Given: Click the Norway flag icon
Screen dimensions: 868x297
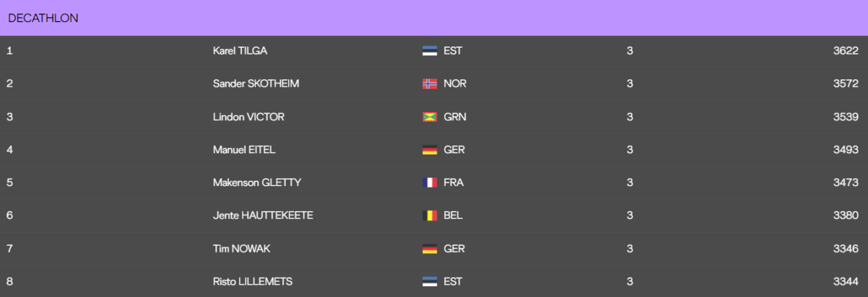Looking at the screenshot, I should coord(429,84).
